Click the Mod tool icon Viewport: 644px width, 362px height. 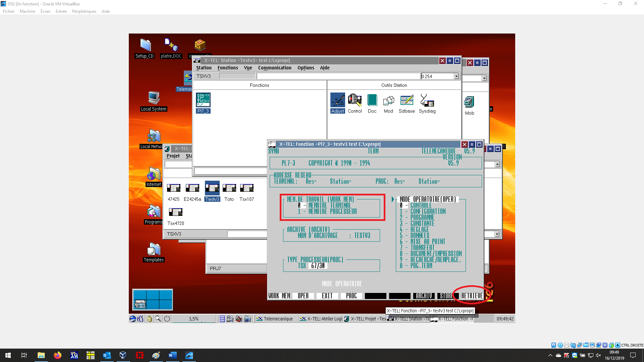point(388,101)
